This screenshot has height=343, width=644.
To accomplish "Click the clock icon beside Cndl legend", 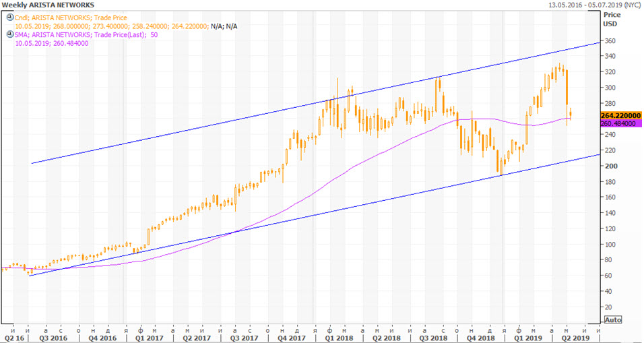I will coord(10,17).
